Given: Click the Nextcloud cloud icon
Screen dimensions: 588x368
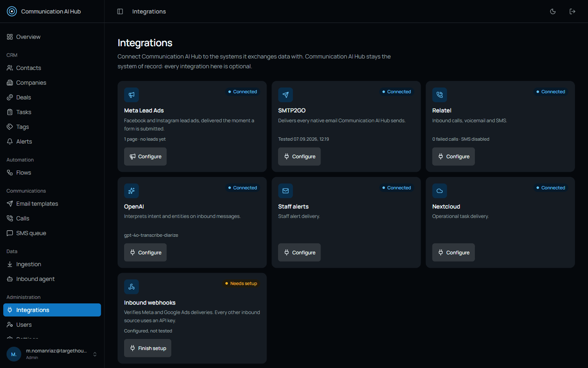Looking at the screenshot, I should pyautogui.click(x=440, y=191).
